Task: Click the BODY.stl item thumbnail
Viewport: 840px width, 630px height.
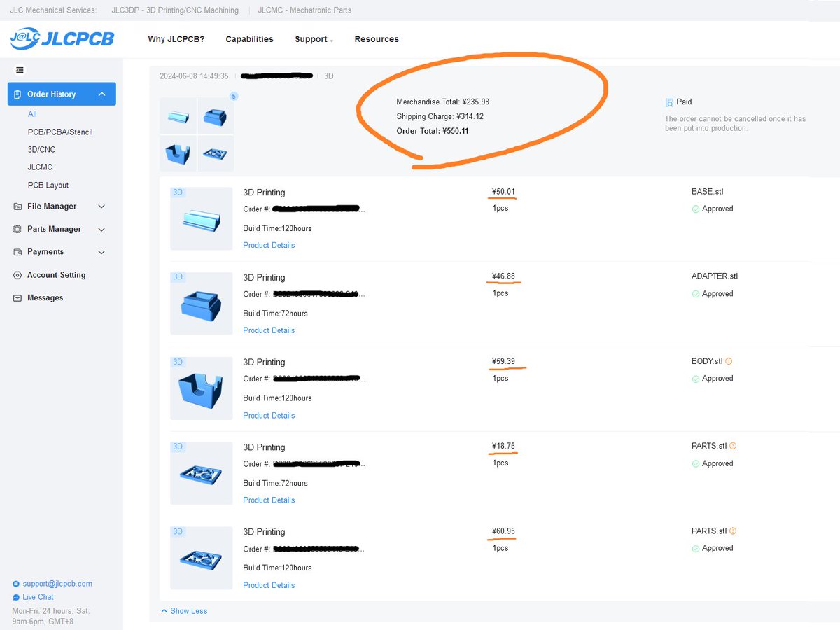Action: [x=202, y=388]
